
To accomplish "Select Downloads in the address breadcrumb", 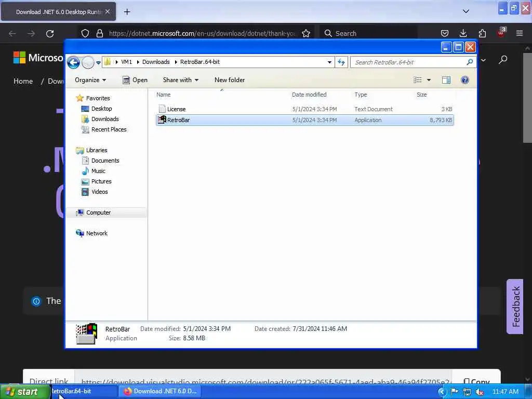I will tap(156, 62).
